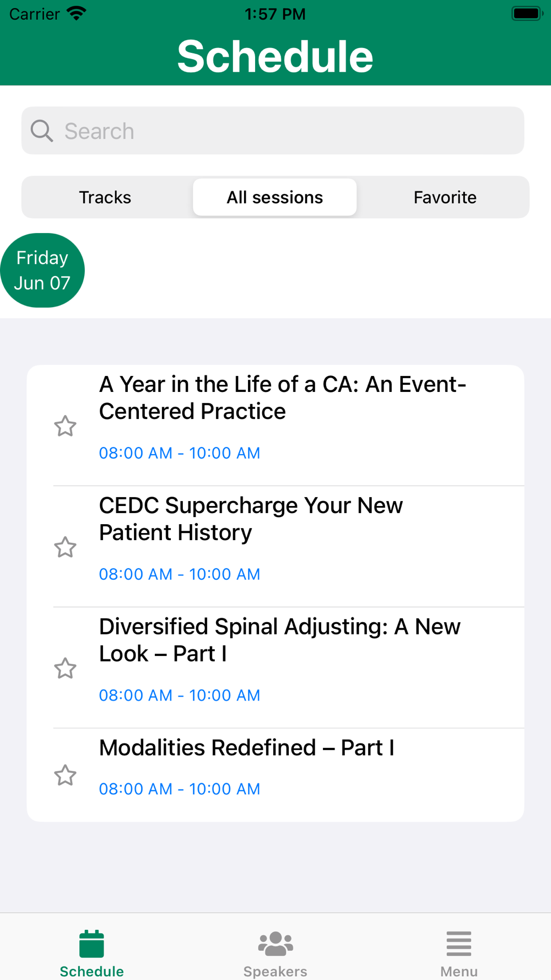Open the Schedule calendar icon tab
Viewport: 551px width, 980px height.
pyautogui.click(x=91, y=944)
